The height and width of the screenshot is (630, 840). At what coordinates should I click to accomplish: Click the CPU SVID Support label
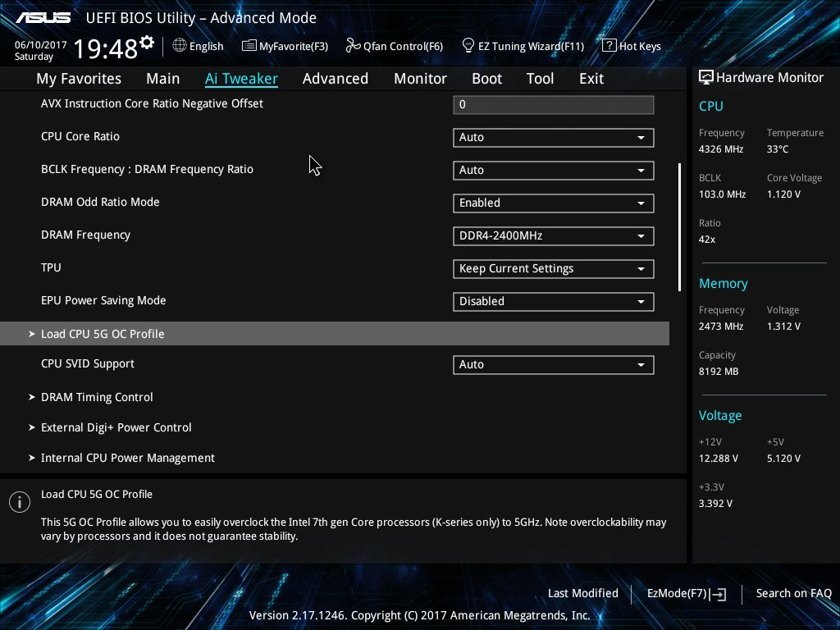pyautogui.click(x=88, y=363)
